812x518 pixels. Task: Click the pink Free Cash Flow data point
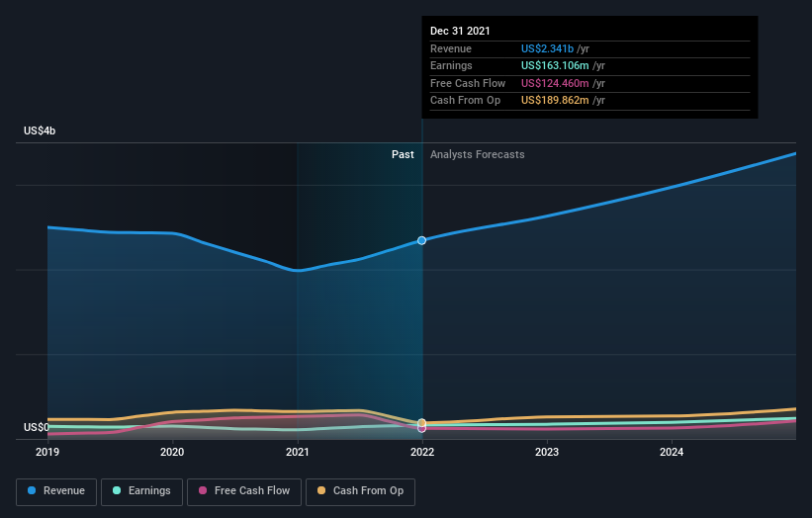422,428
